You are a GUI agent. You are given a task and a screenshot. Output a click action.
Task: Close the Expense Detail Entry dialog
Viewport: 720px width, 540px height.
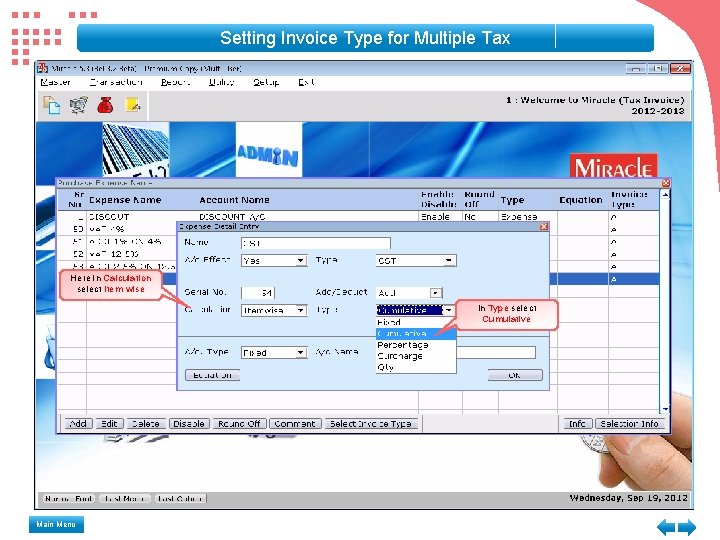[x=544, y=226]
